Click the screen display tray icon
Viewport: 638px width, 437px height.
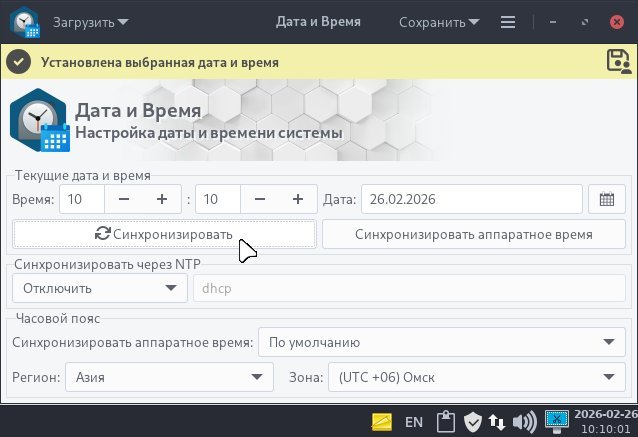click(x=557, y=422)
